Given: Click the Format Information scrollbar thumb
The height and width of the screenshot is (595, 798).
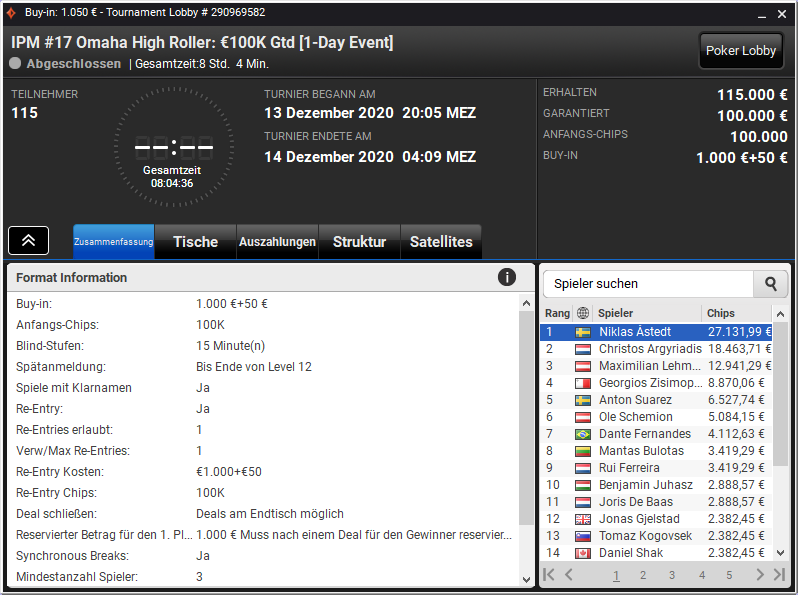Looking at the screenshot, I should (526, 418).
